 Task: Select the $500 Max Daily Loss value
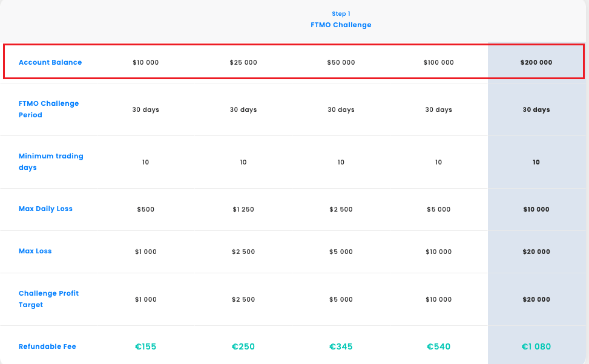(146, 209)
